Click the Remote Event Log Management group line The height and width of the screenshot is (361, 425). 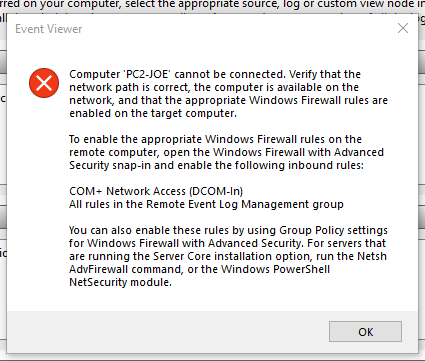tap(206, 204)
